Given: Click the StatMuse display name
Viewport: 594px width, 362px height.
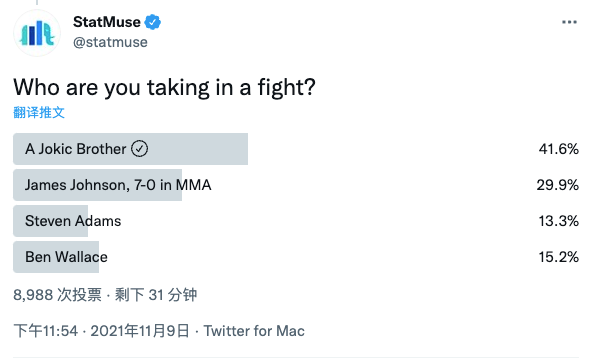Looking at the screenshot, I should coord(106,22).
